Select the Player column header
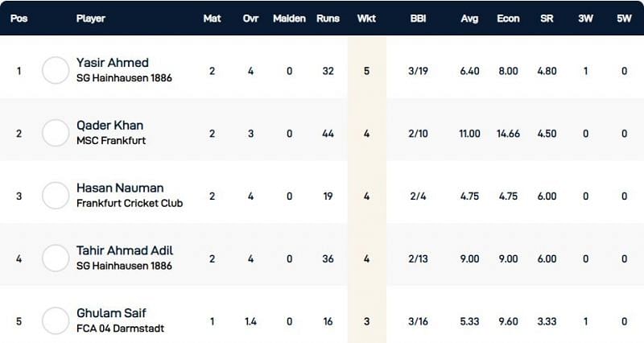This screenshot has width=644, height=343. click(90, 19)
